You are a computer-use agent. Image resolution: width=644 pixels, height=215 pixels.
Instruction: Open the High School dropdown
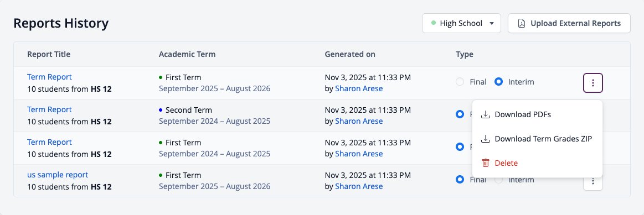coord(461,23)
